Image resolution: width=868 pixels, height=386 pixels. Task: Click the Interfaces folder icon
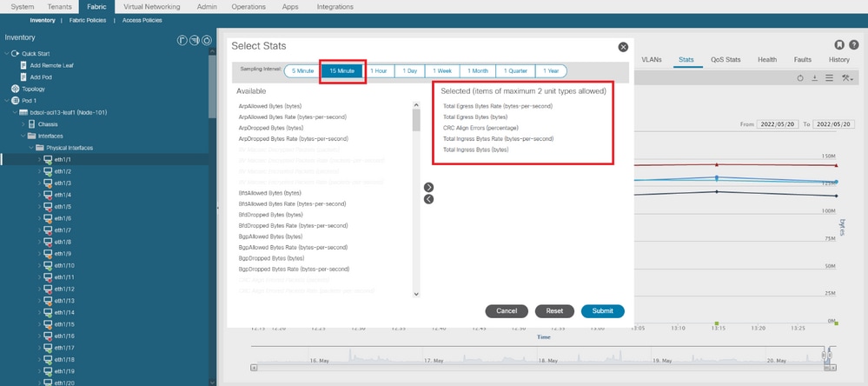[x=31, y=136]
